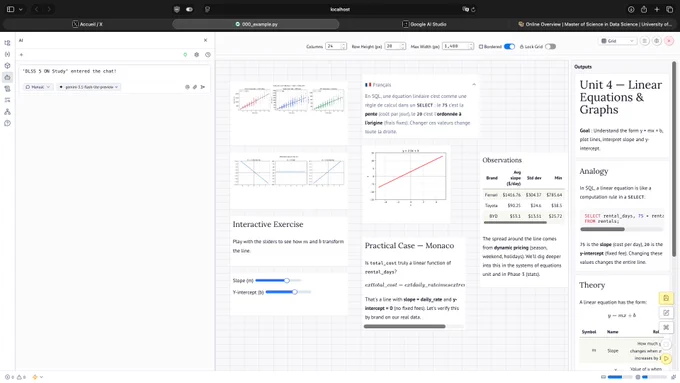Image resolution: width=680 pixels, height=383 pixels.
Task: Open the packages cube icon in sidebar
Action: tap(7, 66)
